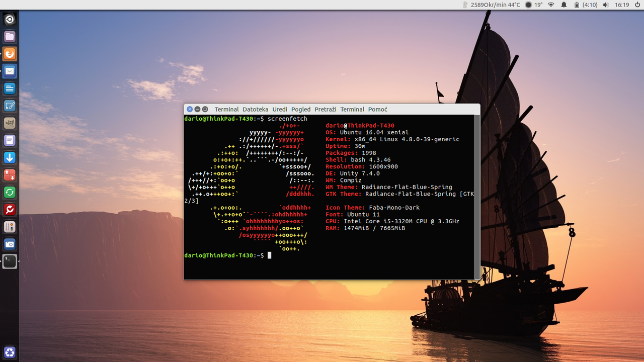644x362 pixels.
Task: Click the terminal prompt cursor line
Action: pyautogui.click(x=228, y=255)
